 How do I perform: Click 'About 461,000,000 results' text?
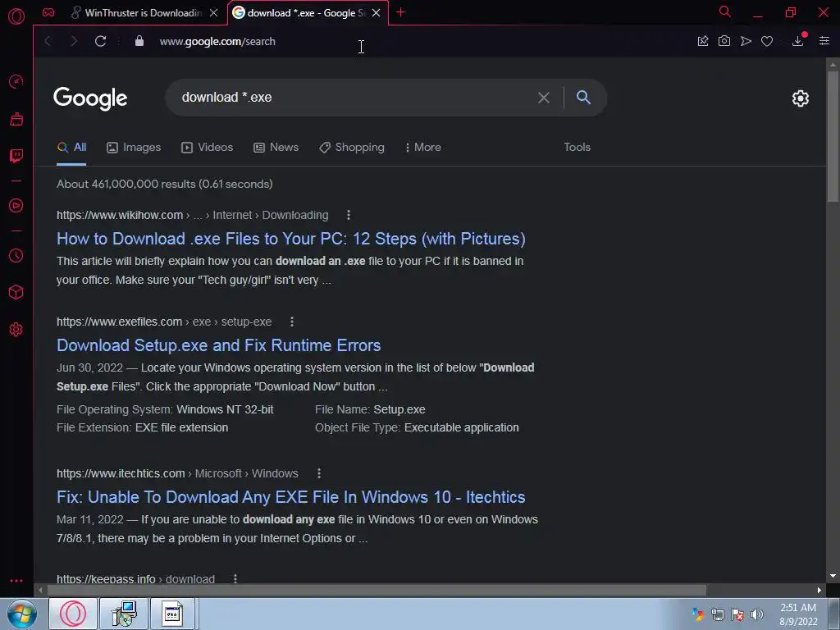164,184
